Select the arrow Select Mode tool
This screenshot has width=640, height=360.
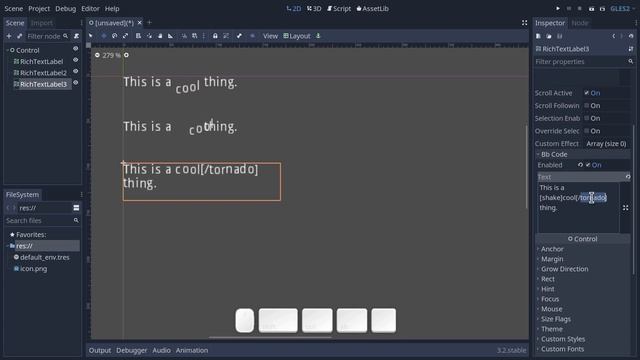pyautogui.click(x=91, y=36)
